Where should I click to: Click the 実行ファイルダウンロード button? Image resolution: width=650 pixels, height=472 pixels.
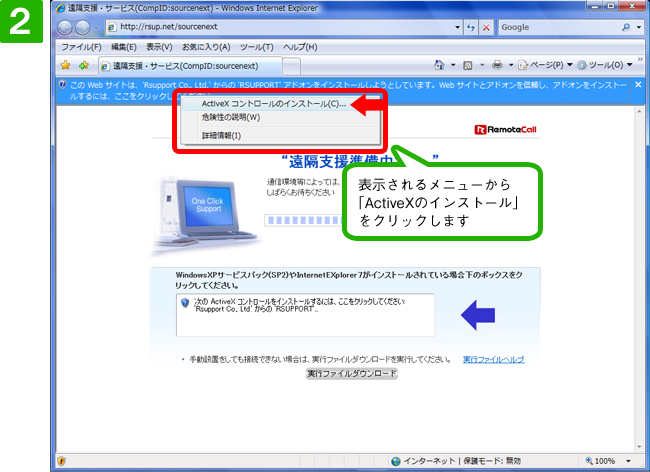pos(352,374)
